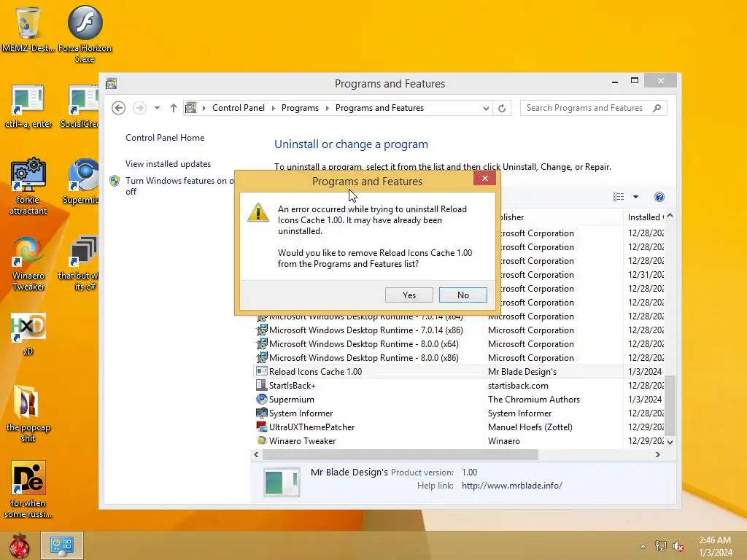Select Microsoft Windows Desktop Runtime 7.0.14 (x86)
747x560 pixels.
pyautogui.click(x=366, y=330)
